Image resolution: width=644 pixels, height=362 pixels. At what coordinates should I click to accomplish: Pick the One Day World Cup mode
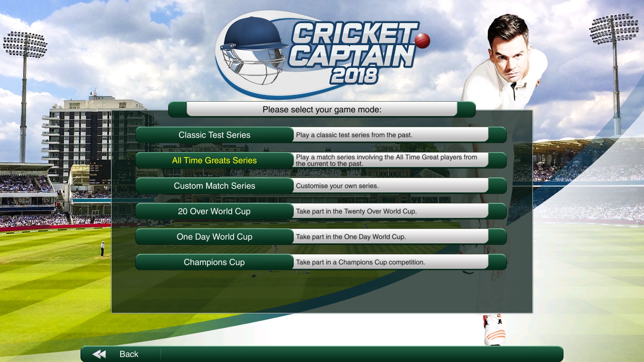(215, 237)
